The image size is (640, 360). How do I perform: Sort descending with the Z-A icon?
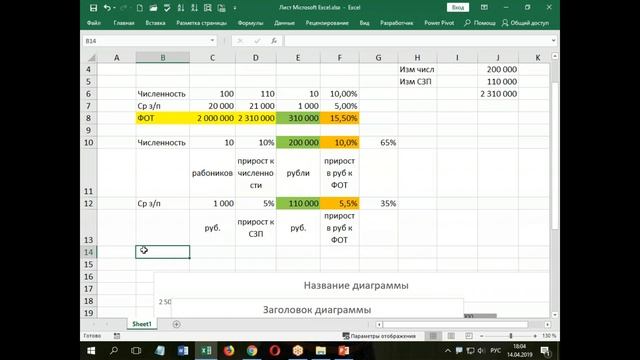click(194, 8)
